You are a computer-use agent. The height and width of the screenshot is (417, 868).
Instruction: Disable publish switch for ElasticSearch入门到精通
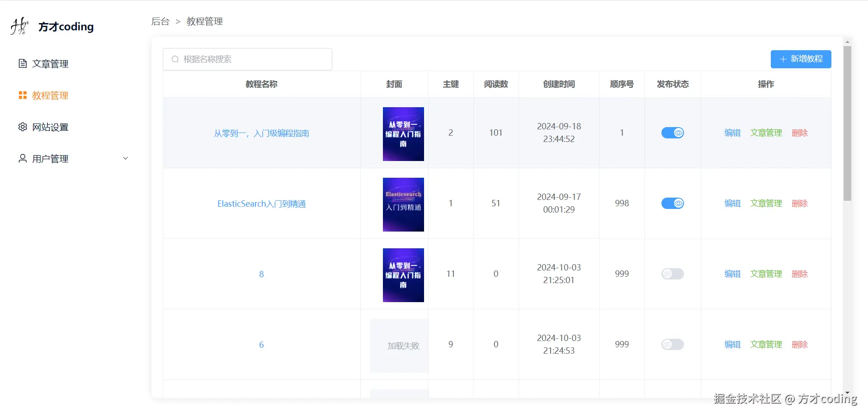pos(673,204)
